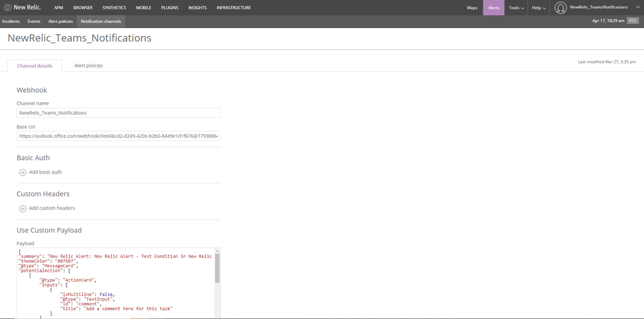This screenshot has width=644, height=319.
Task: Open the INSIGHTS menu
Action: (197, 7)
